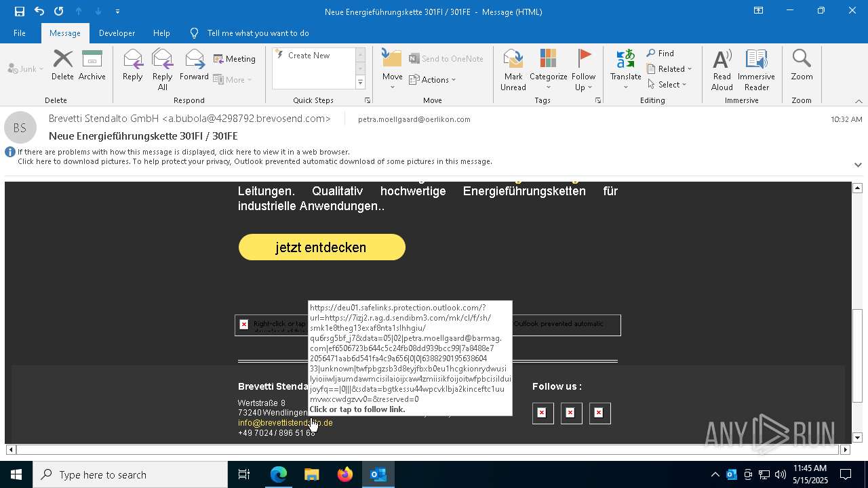Image resolution: width=868 pixels, height=488 pixels.
Task: Click vertical scrollbar up arrow
Action: click(857, 188)
